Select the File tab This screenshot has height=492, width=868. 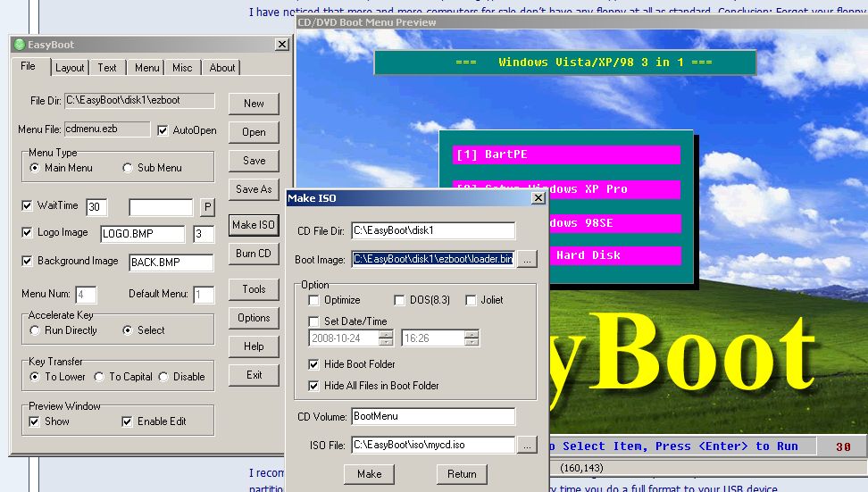29,66
